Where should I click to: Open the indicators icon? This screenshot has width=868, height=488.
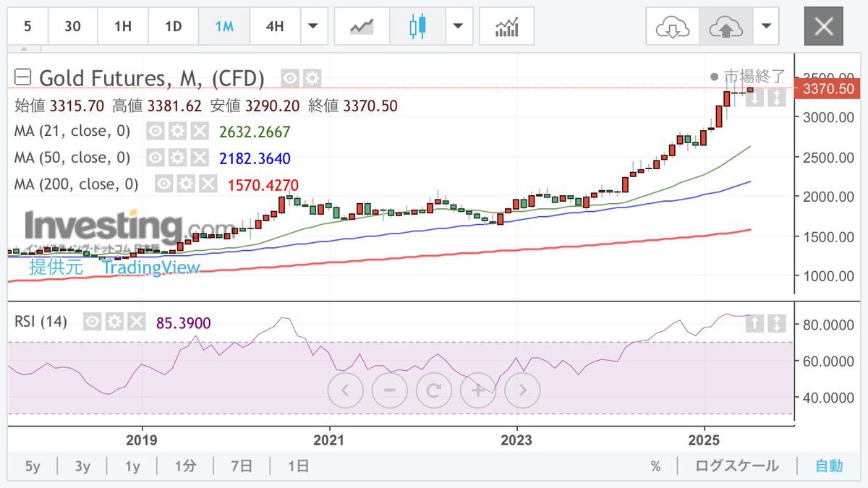tap(506, 27)
